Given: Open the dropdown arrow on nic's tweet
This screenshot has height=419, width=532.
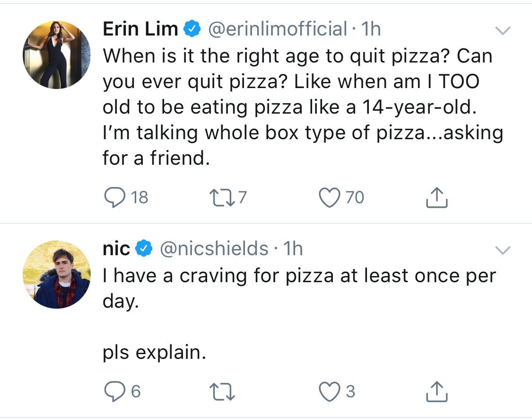Looking at the screenshot, I should click(502, 250).
